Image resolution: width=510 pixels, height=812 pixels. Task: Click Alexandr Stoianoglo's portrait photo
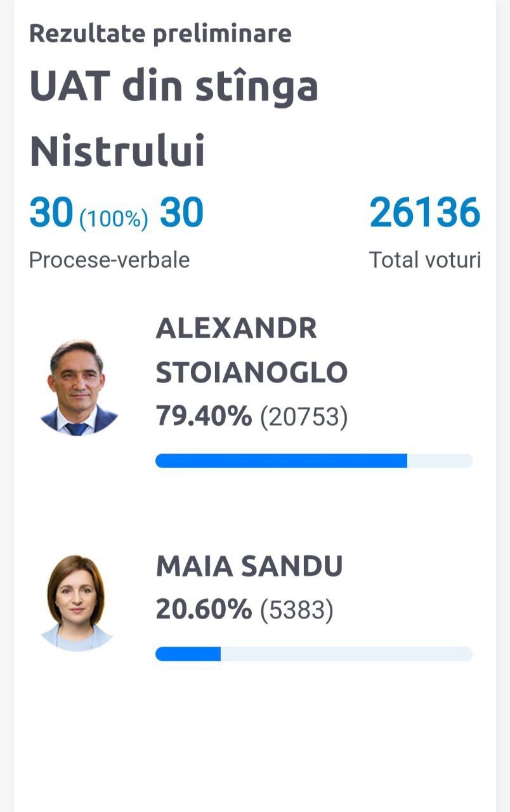[77, 388]
